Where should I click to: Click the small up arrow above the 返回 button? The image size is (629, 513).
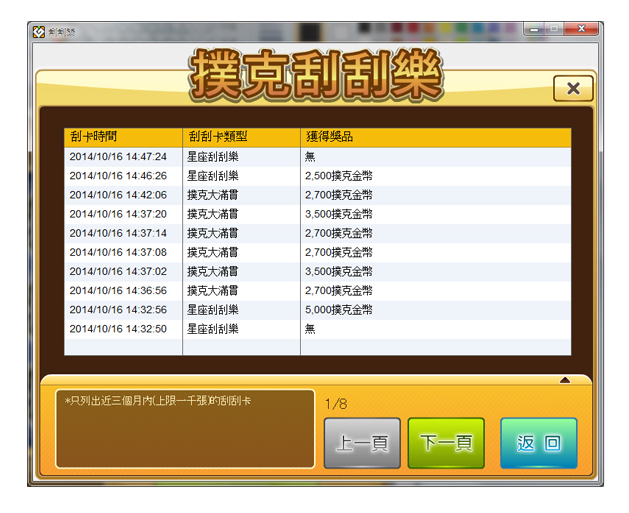(564, 380)
